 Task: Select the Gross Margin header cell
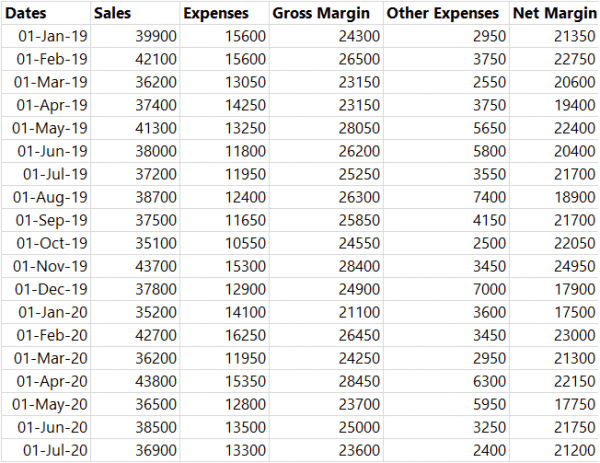click(326, 13)
